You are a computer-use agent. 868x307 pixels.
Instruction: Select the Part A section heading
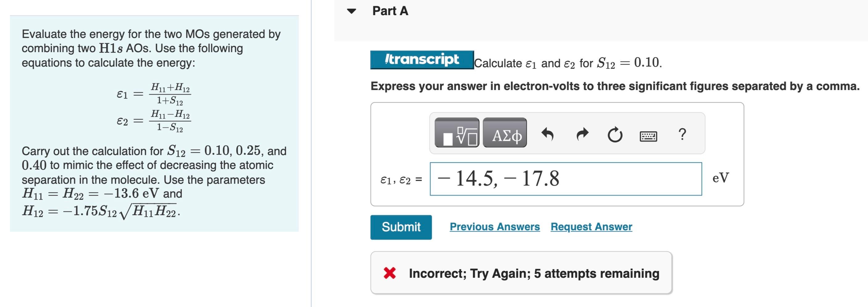coord(390,11)
